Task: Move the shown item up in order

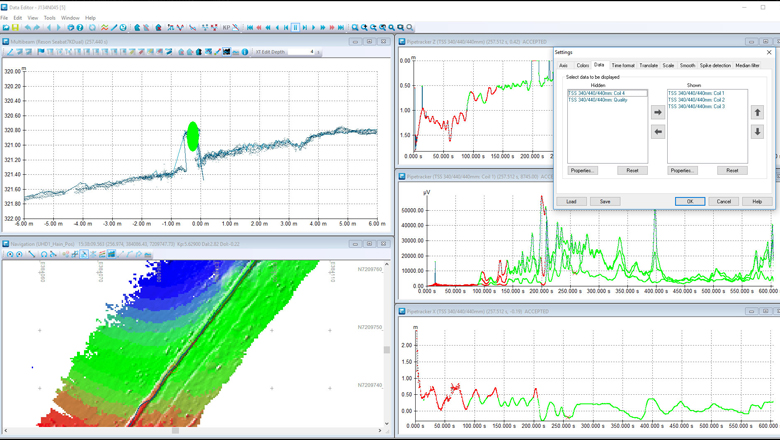Action: (x=757, y=113)
